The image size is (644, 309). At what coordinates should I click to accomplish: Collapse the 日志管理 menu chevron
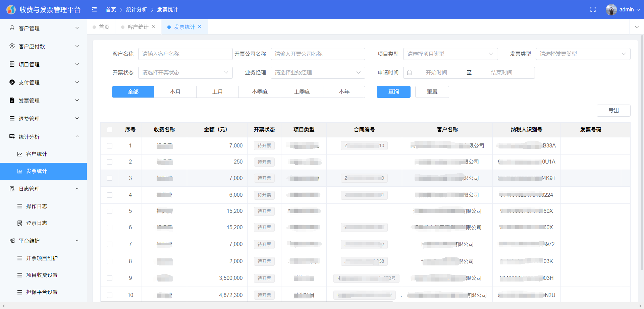(77, 189)
